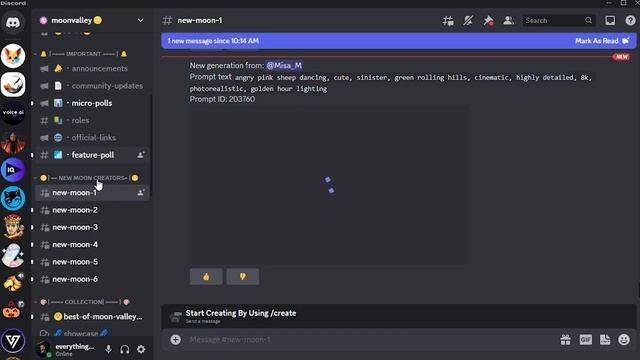Open the feature-poll channel
The width and height of the screenshot is (640, 360).
pos(92,155)
